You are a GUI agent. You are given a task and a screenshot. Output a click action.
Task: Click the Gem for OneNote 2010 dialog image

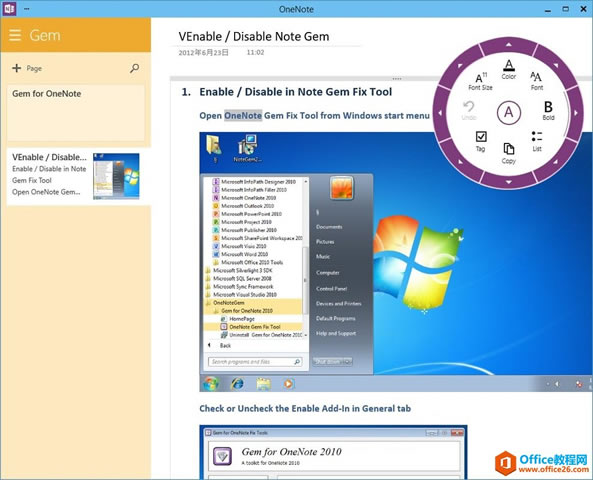point(333,452)
